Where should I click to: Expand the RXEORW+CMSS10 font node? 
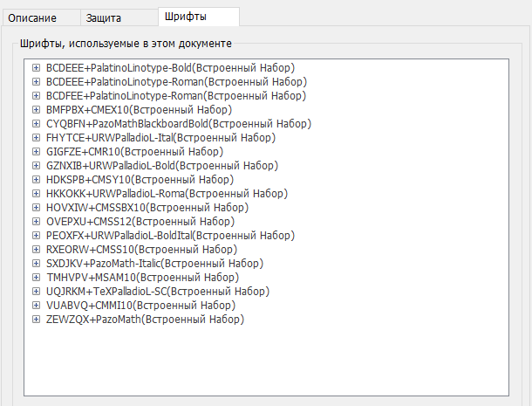(36, 250)
